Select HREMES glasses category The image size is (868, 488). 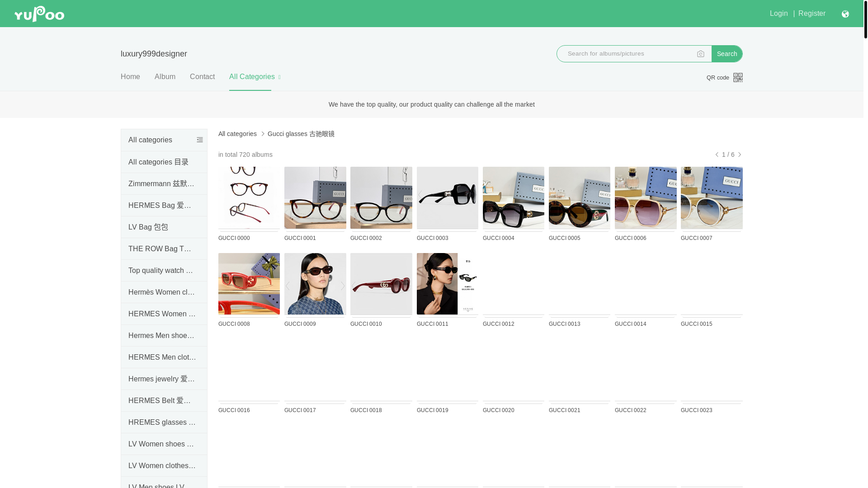[164, 422]
